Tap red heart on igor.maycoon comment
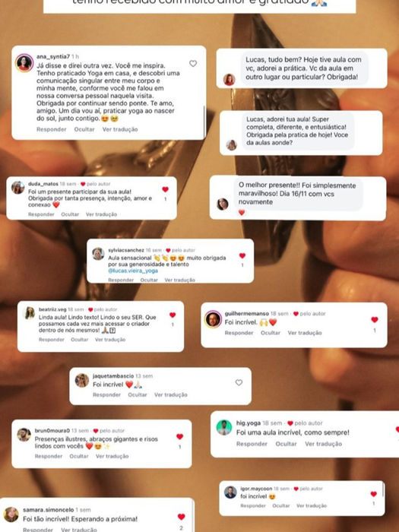 374,494
